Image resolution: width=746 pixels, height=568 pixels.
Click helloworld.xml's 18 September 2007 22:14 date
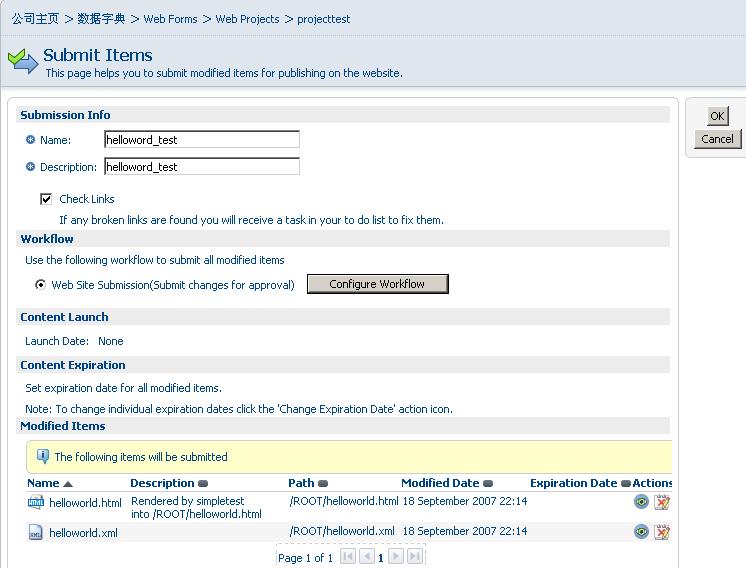[x=465, y=531]
